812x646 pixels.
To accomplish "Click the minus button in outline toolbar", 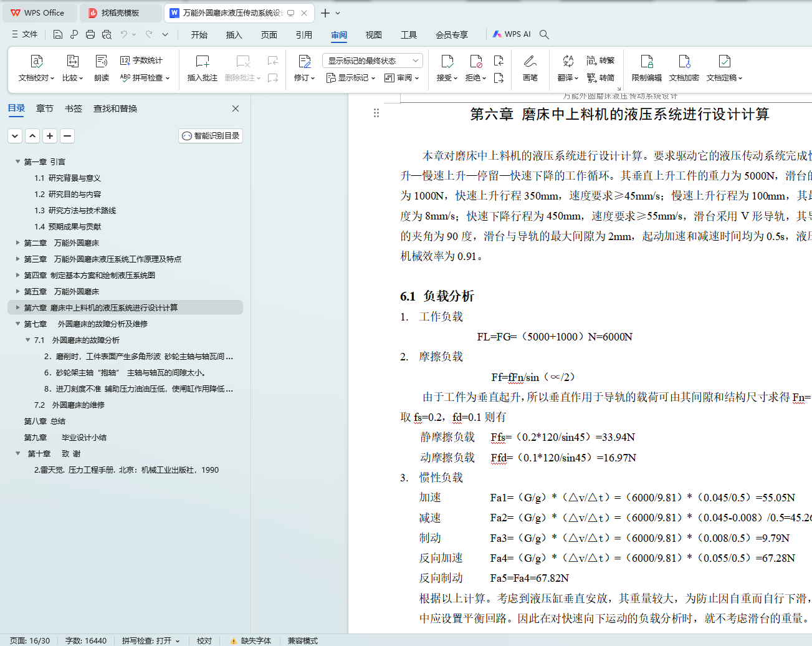I will pyautogui.click(x=67, y=136).
